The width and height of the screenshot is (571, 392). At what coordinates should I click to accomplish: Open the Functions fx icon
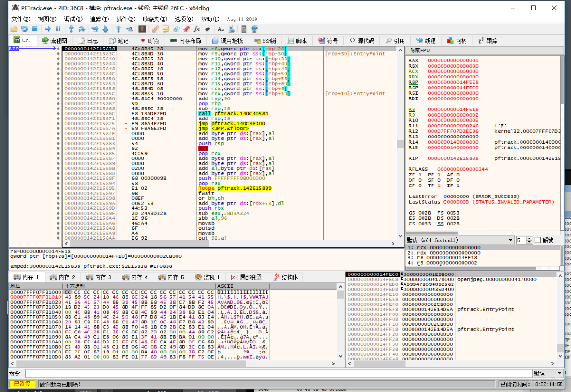click(197, 29)
